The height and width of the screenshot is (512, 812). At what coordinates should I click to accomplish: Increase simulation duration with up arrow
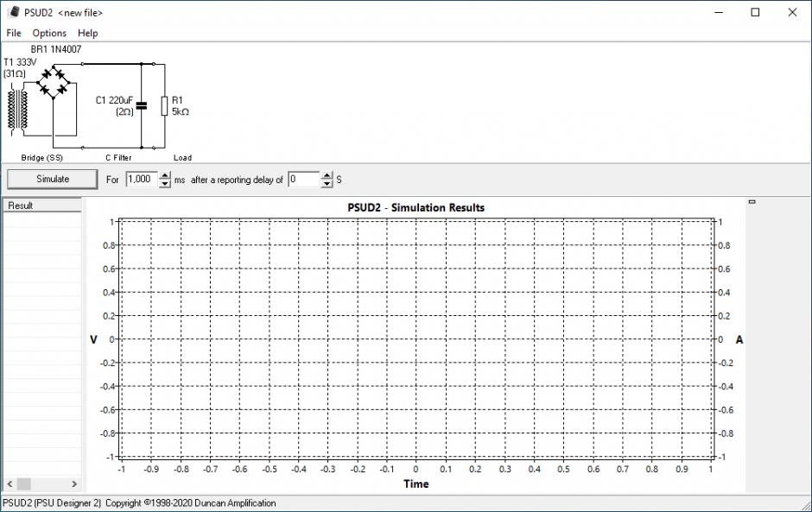click(x=165, y=175)
